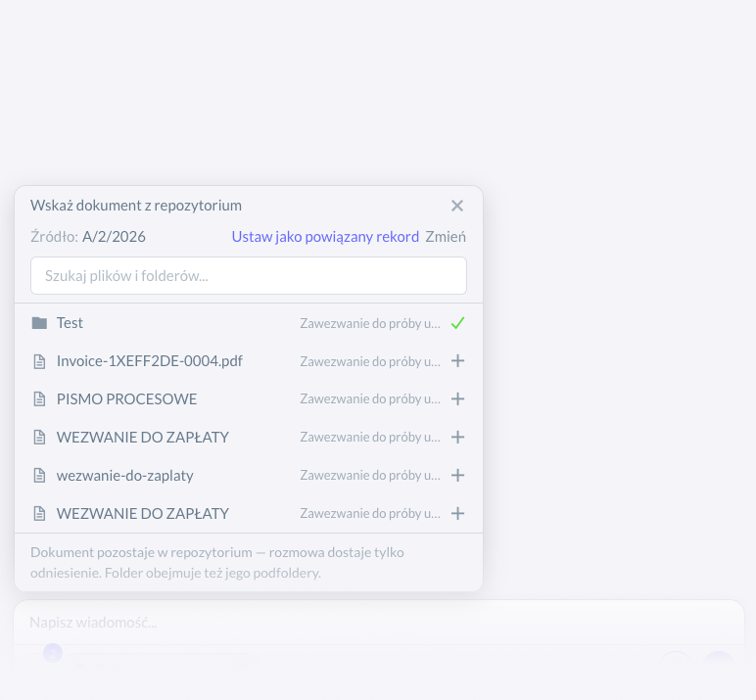Click 'Ustaw jako powiązany rekord' link
The width and height of the screenshot is (756, 700).
325,237
